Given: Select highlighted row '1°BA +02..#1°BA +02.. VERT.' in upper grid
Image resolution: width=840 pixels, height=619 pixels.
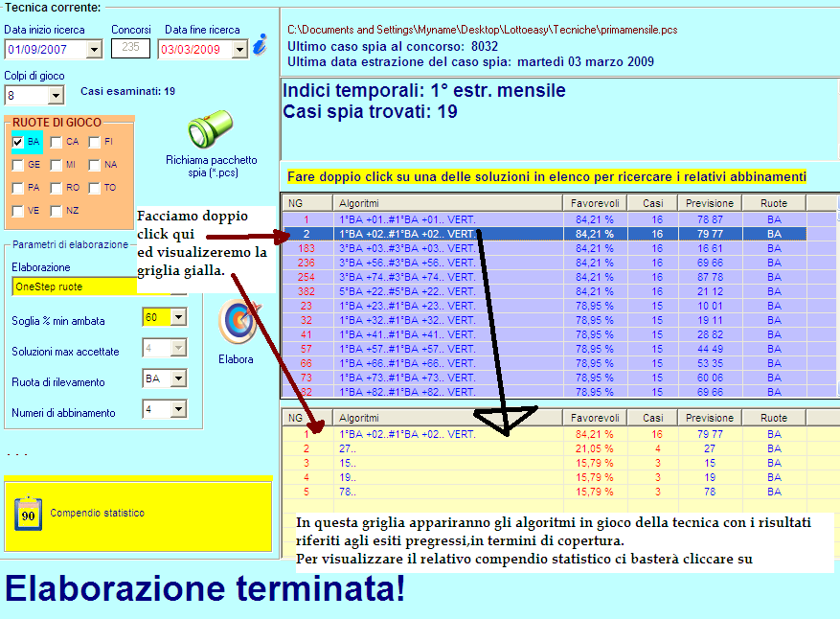Looking at the screenshot, I should pos(544,234).
